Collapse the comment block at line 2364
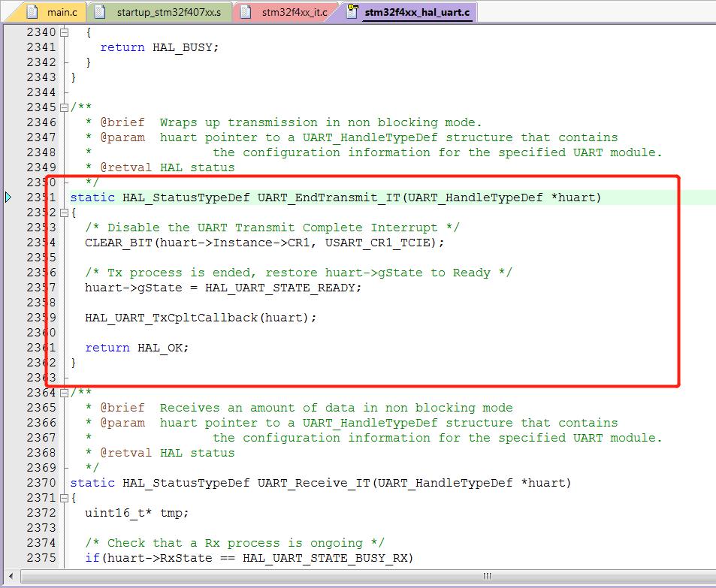Image resolution: width=716 pixels, height=588 pixels. [65, 393]
